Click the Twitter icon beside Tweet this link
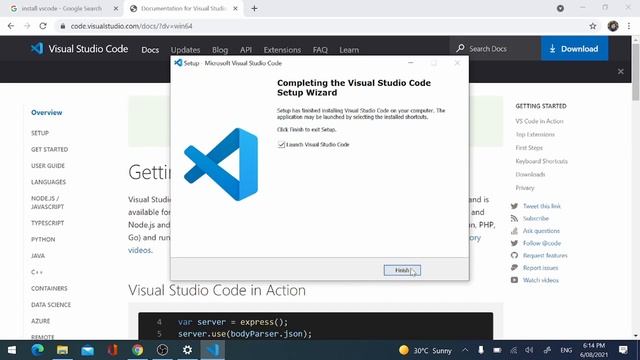The height and width of the screenshot is (360, 640). (x=514, y=206)
